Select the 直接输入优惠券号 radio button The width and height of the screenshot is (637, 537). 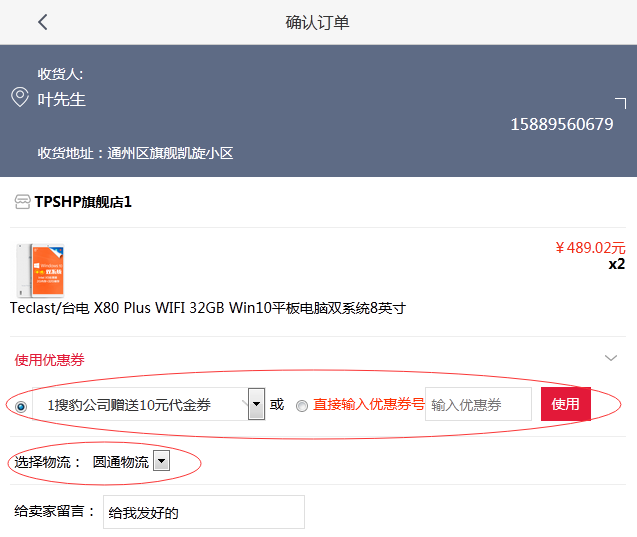(x=302, y=406)
